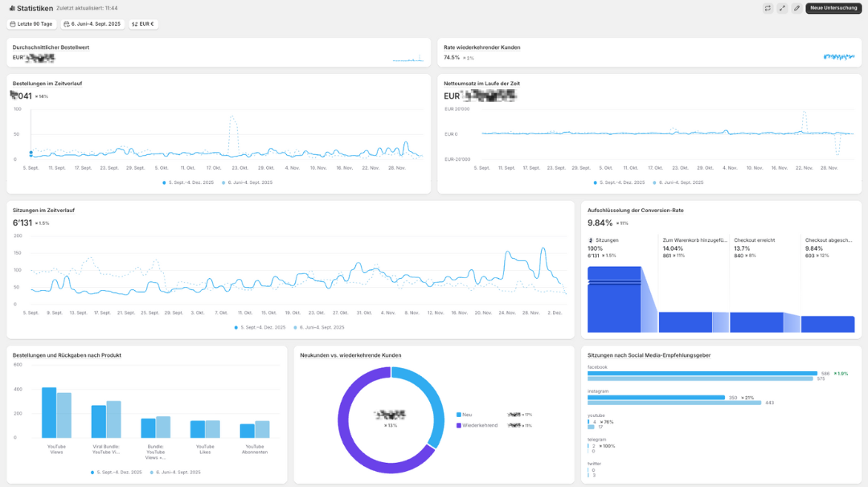The image size is (868, 487).
Task: Click the comparison calendar icon in the date-range pill
Action: pos(67,23)
